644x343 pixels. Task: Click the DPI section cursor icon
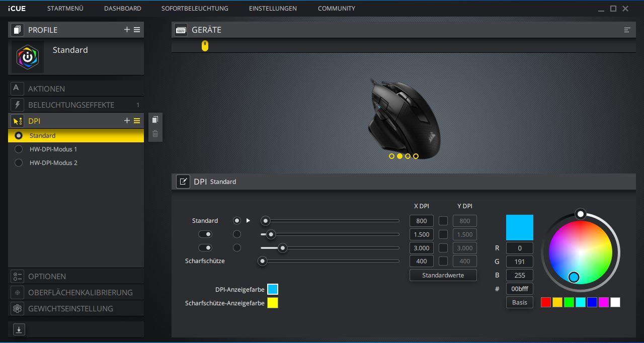click(17, 121)
